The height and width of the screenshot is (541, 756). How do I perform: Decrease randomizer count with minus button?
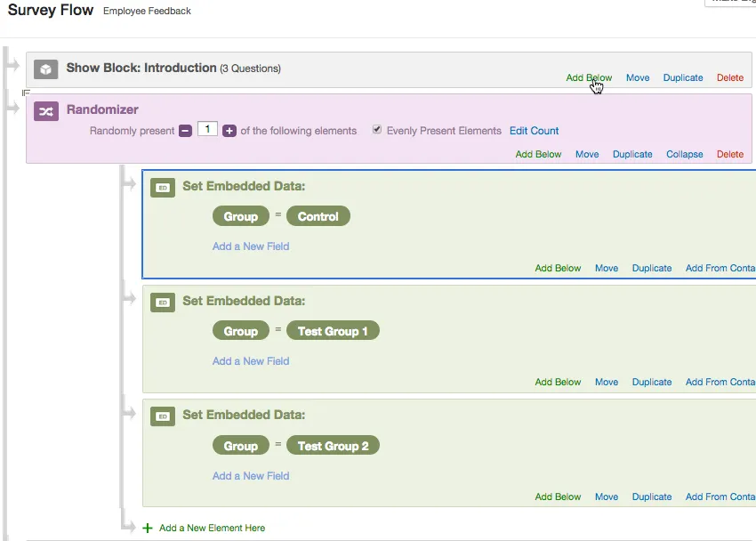click(x=185, y=131)
